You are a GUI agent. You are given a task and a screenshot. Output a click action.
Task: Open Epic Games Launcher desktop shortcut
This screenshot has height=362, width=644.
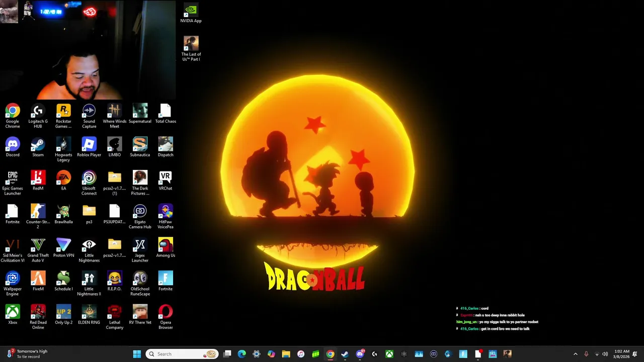13,184
